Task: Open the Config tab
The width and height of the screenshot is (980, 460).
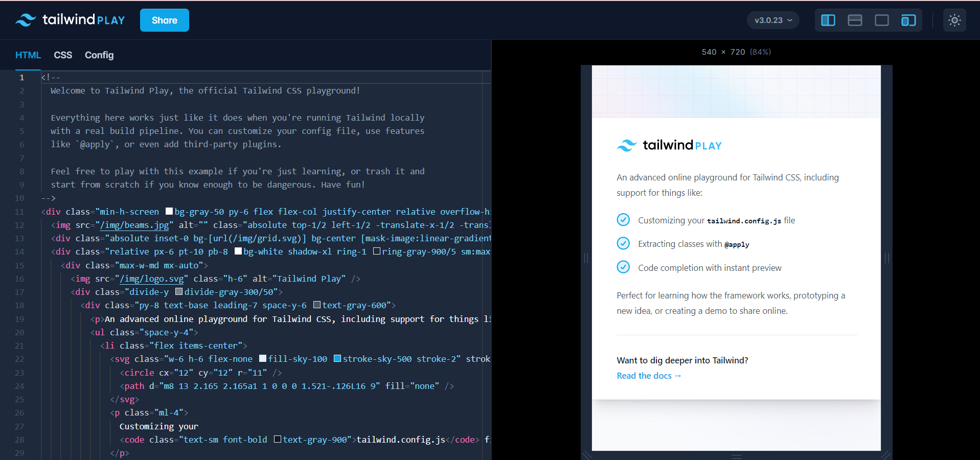Action: click(x=99, y=55)
